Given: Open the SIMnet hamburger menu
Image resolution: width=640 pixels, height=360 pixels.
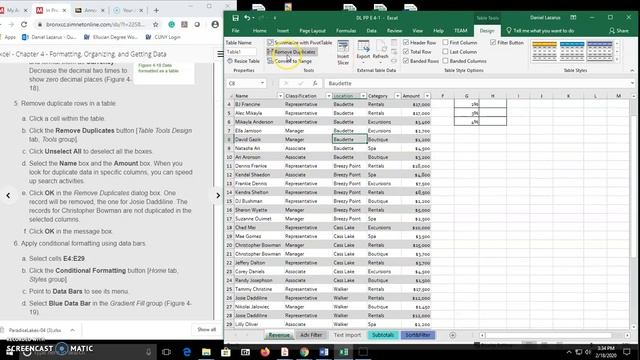Looking at the screenshot, I should click(x=220, y=54).
